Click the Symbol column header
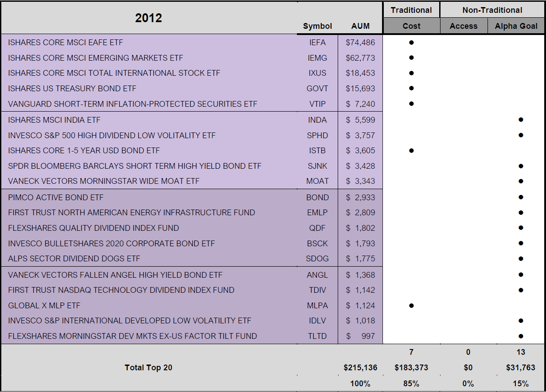 coord(317,26)
